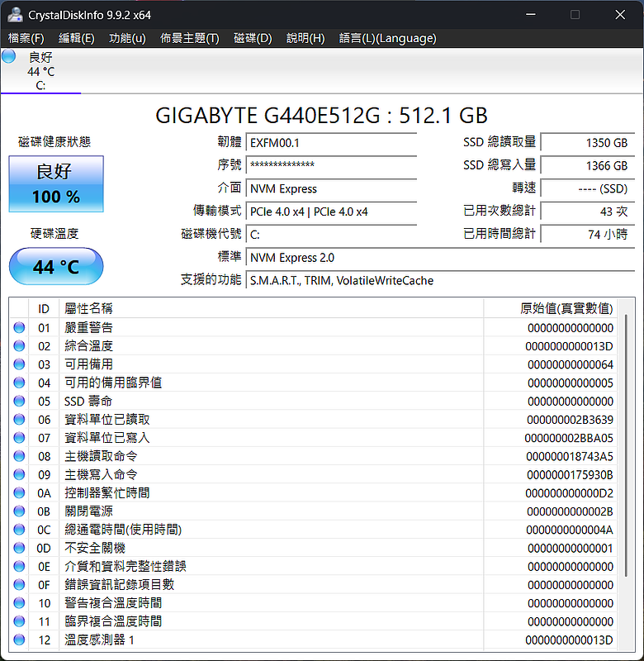The width and height of the screenshot is (644, 661).
Task: Open the 說明(H) menu
Action: [305, 38]
